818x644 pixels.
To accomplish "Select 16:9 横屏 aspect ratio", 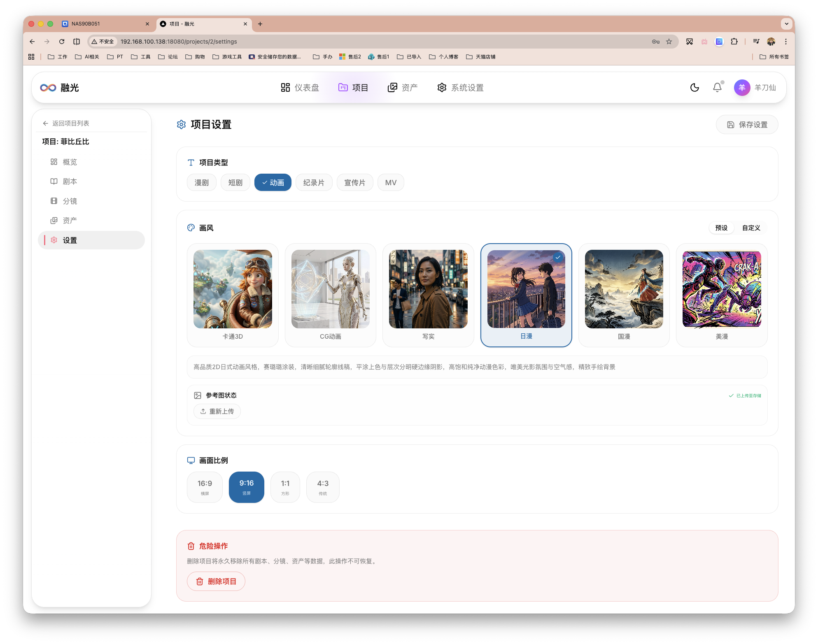I will pos(205,487).
